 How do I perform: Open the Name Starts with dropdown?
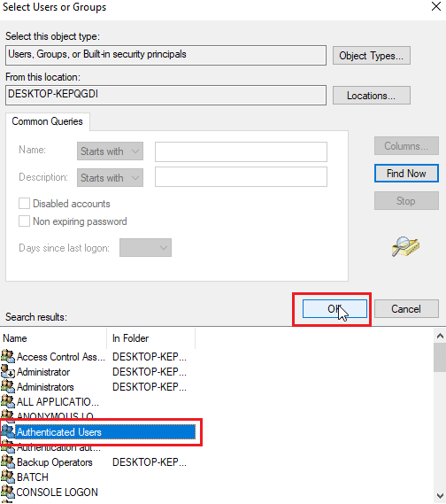click(x=110, y=151)
